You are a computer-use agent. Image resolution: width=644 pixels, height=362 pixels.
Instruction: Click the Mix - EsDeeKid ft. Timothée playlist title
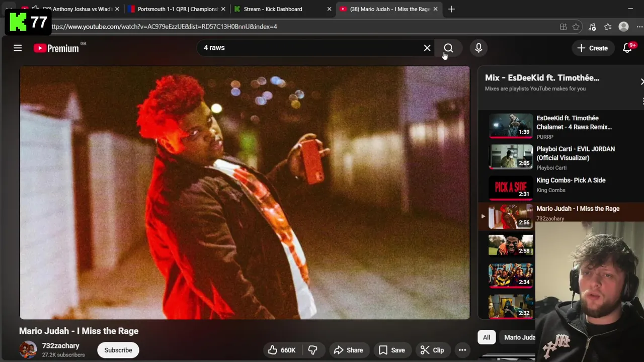tap(542, 78)
